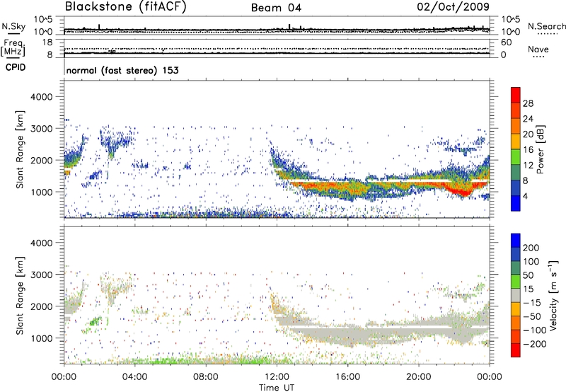Click the "Slant Range [km]" label of the velocity panel
The width and height of the screenshot is (566, 392).
click(x=20, y=295)
